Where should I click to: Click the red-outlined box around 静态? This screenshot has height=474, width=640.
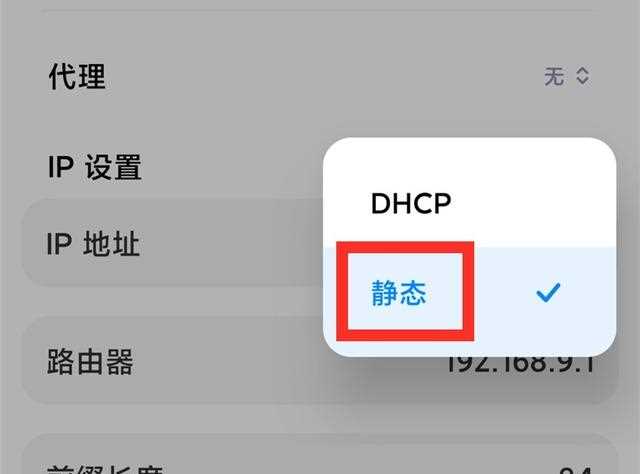pos(405,291)
